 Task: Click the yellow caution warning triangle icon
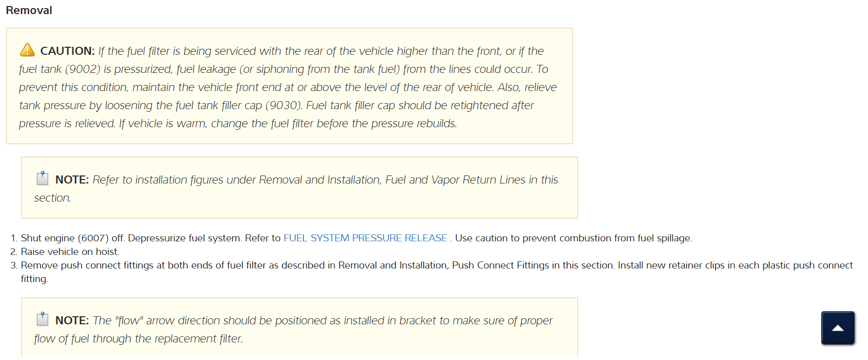tap(27, 50)
